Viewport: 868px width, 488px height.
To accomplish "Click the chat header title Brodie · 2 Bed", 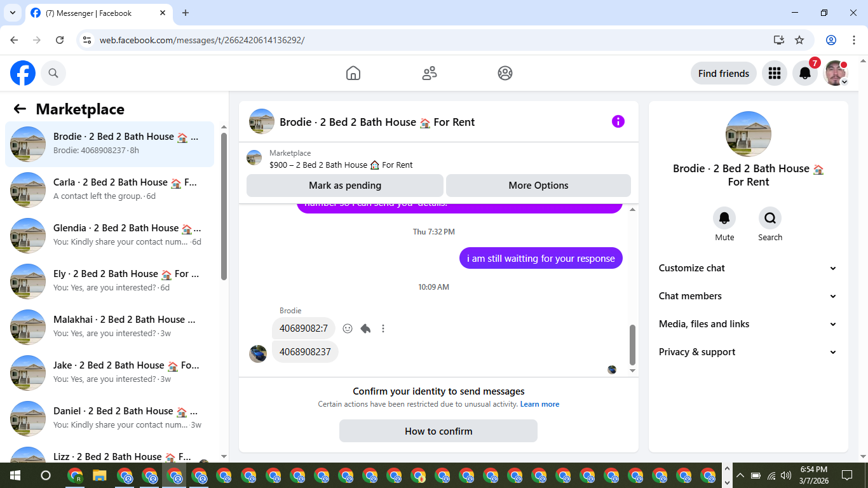I will tap(377, 122).
